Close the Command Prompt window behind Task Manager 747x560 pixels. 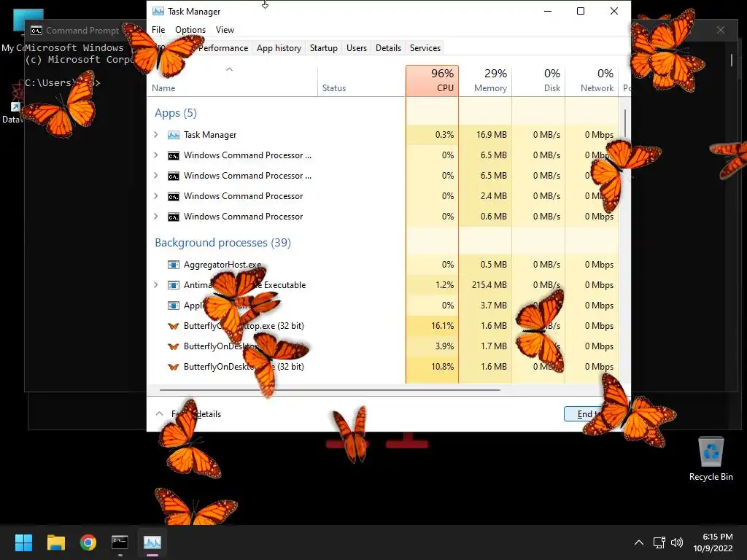pos(720,30)
